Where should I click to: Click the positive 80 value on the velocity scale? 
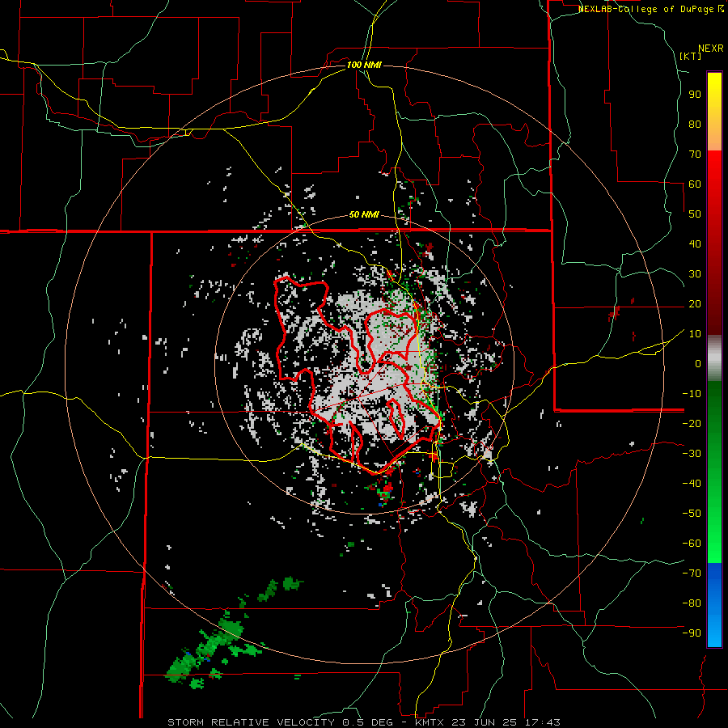coord(695,125)
